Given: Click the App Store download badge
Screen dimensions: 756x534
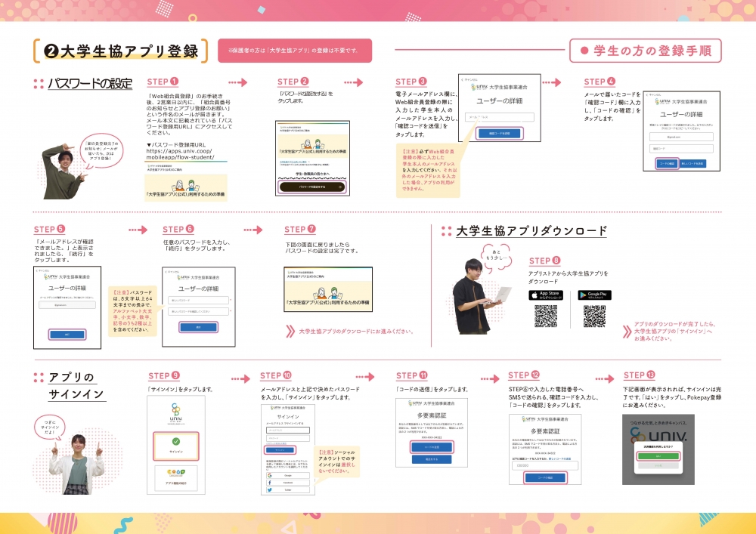Looking at the screenshot, I should click(x=545, y=295).
